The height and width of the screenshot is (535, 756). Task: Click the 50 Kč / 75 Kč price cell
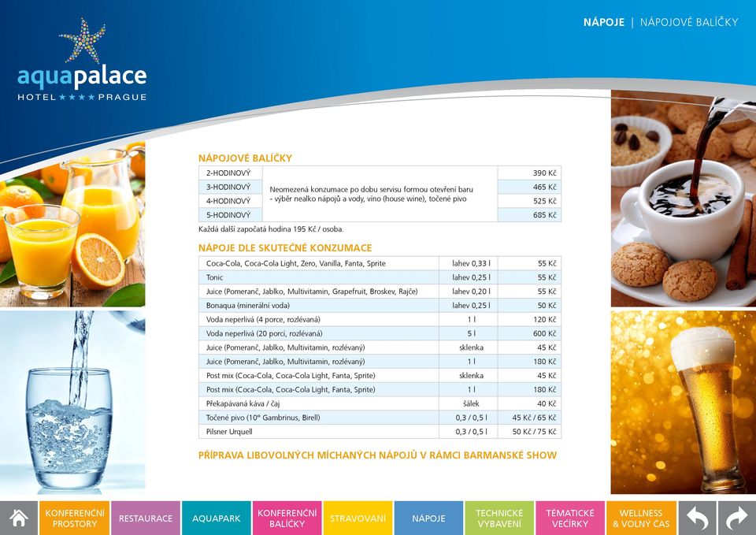[x=529, y=431]
